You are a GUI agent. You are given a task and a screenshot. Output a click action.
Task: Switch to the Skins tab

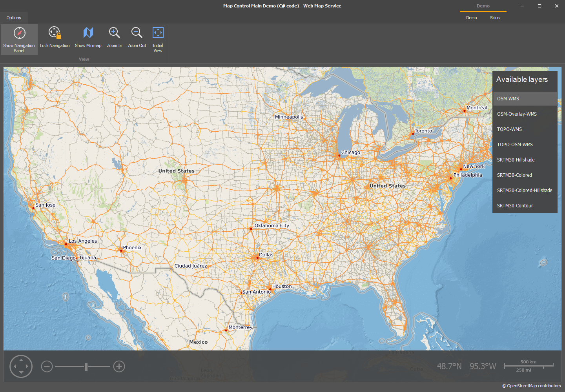(x=495, y=17)
